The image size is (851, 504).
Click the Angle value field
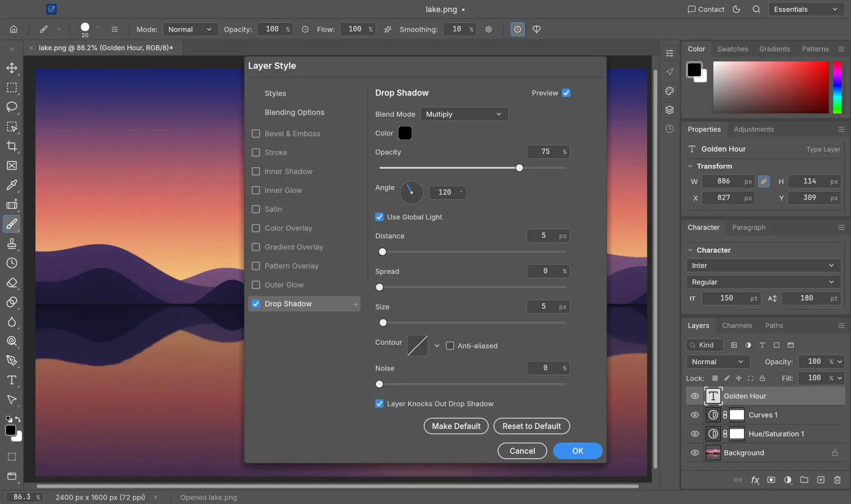447,192
